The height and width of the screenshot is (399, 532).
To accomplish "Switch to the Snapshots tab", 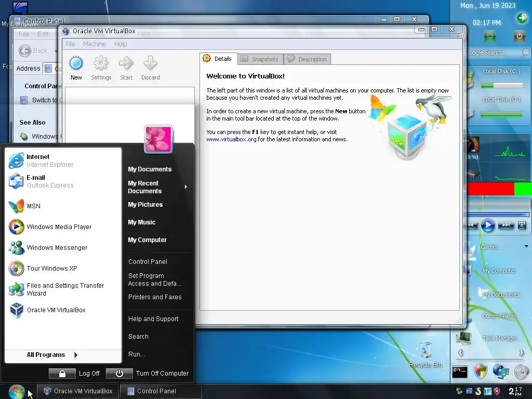I will [x=261, y=59].
